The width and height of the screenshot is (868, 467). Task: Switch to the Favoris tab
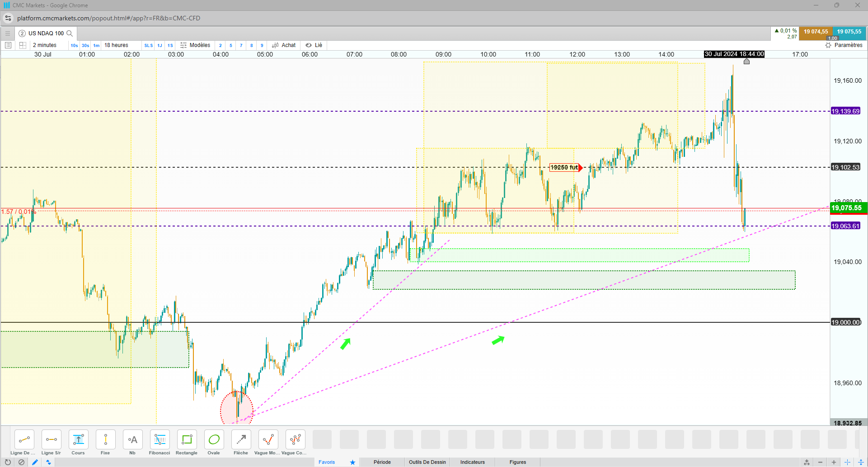tap(327, 462)
